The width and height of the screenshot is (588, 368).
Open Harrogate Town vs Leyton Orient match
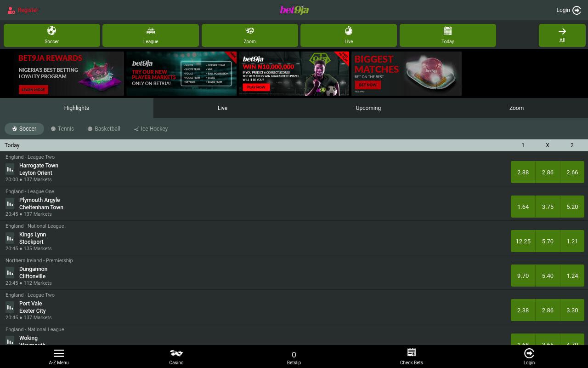(x=39, y=169)
